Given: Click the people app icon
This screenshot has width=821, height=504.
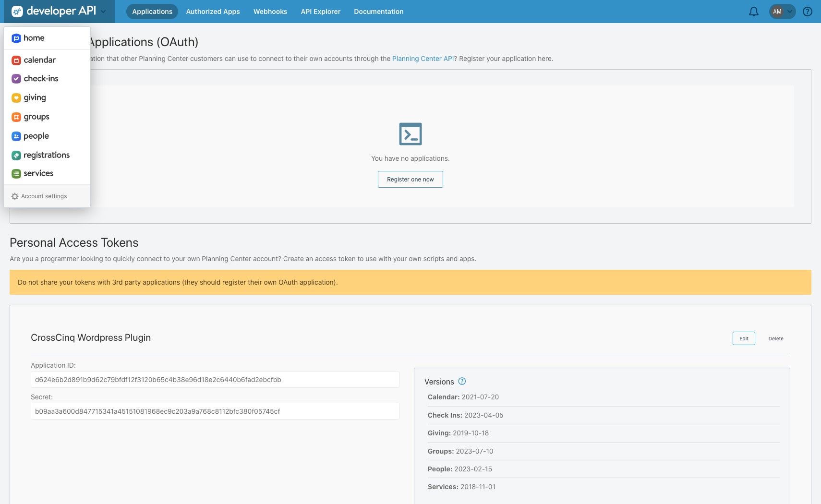Looking at the screenshot, I should (x=16, y=136).
